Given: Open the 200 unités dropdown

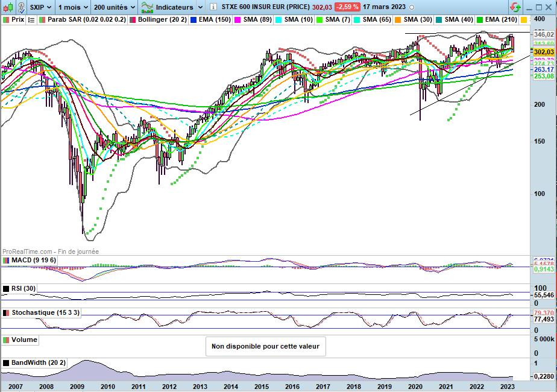Looking at the screenshot, I should click(114, 7).
